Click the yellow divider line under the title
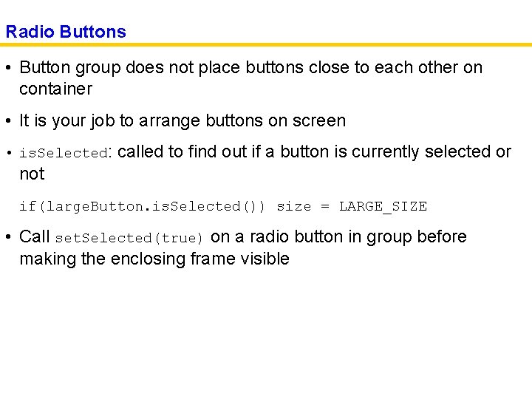The height and width of the screenshot is (399, 532). (x=266, y=45)
